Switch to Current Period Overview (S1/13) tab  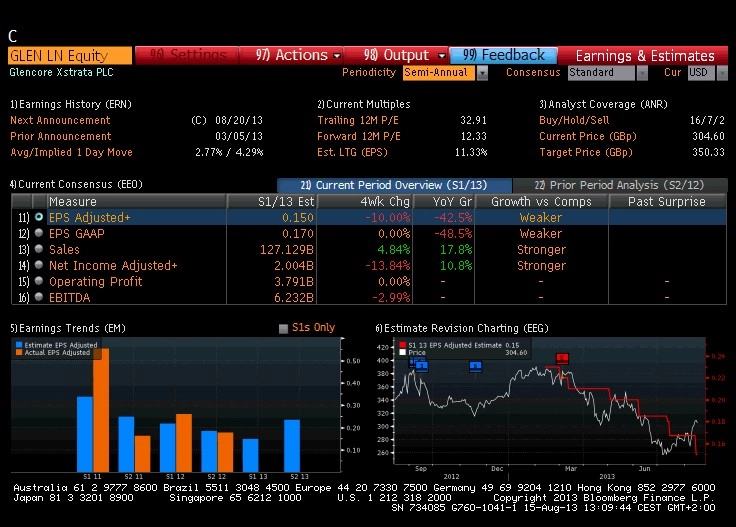pyautogui.click(x=394, y=185)
